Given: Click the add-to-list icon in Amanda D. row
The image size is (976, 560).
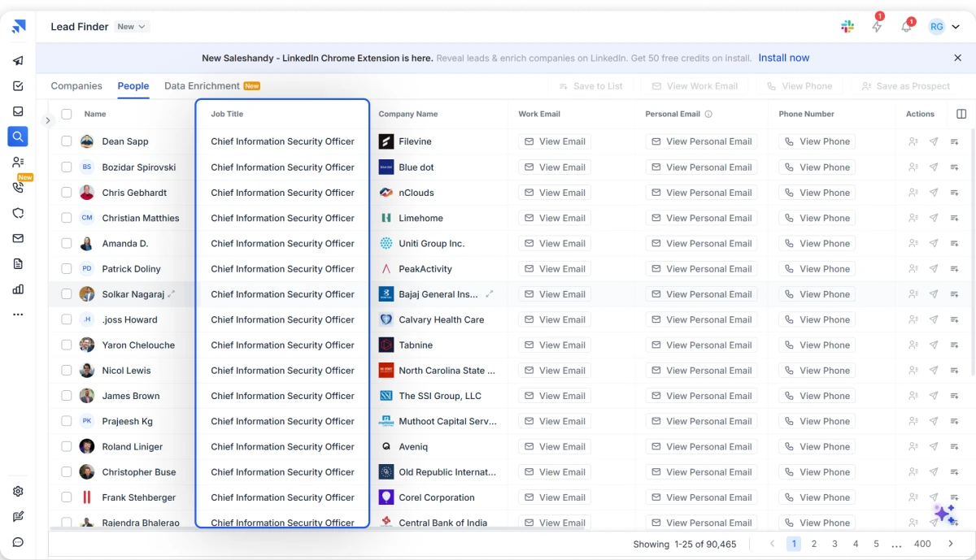Looking at the screenshot, I should click(955, 244).
